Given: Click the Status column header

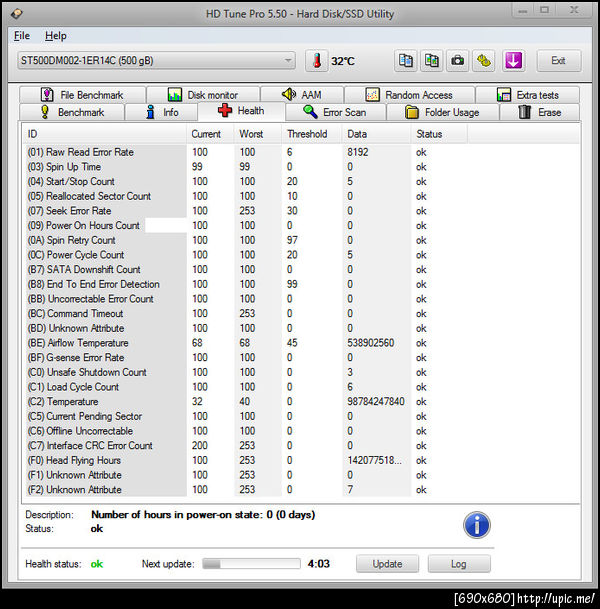Looking at the screenshot, I should coord(439,134).
